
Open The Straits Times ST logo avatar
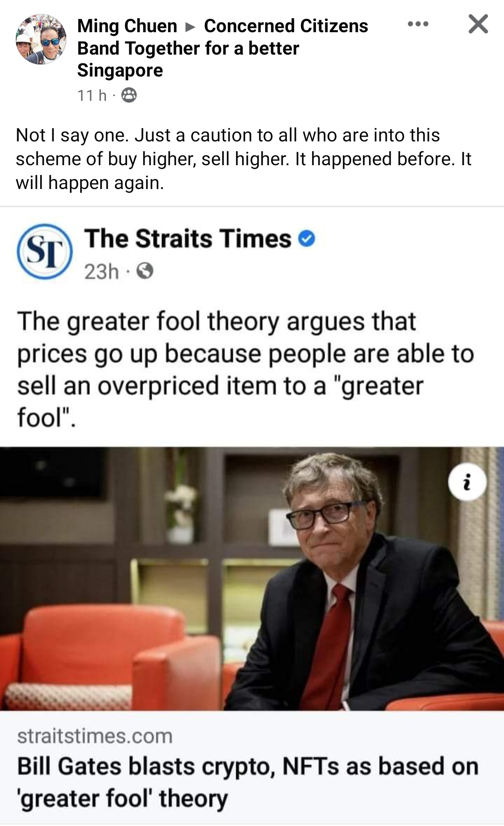pyautogui.click(x=45, y=252)
